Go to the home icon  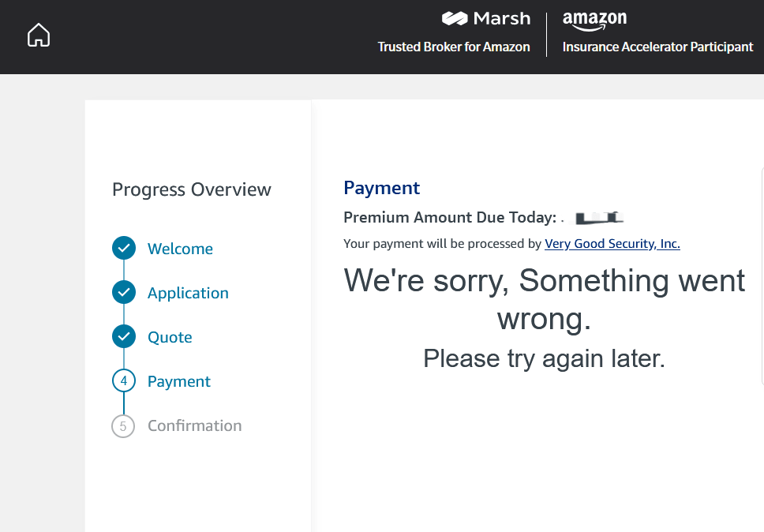pyautogui.click(x=39, y=35)
